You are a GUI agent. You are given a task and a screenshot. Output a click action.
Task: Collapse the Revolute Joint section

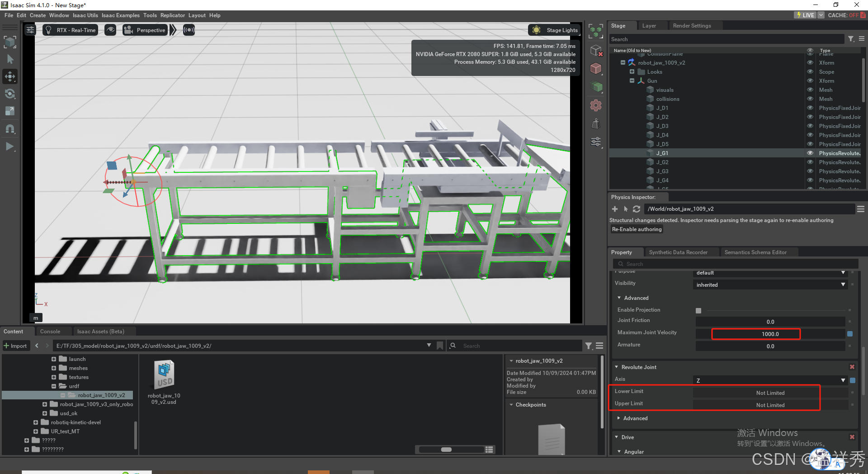(616, 367)
